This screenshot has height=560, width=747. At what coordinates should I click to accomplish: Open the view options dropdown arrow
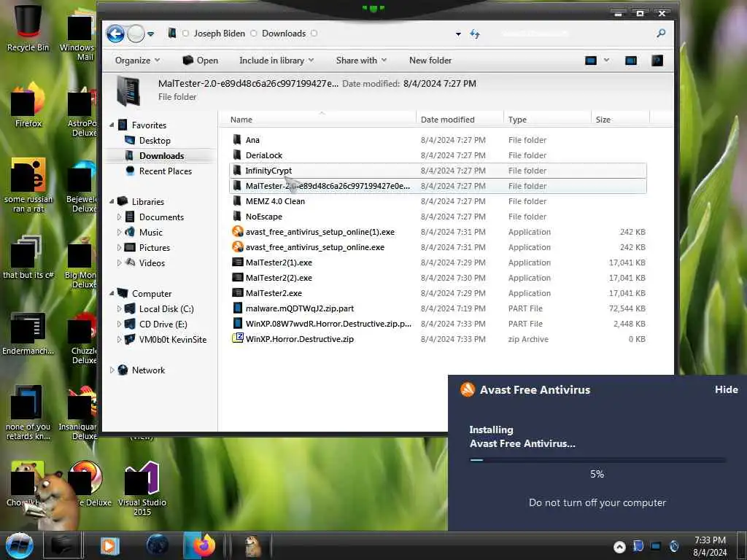(x=606, y=61)
